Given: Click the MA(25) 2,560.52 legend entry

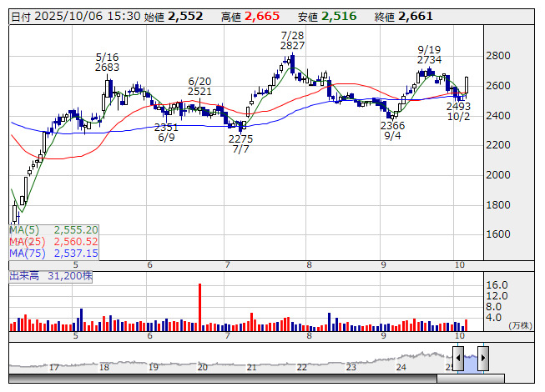Looking at the screenshot, I should coord(54,241).
